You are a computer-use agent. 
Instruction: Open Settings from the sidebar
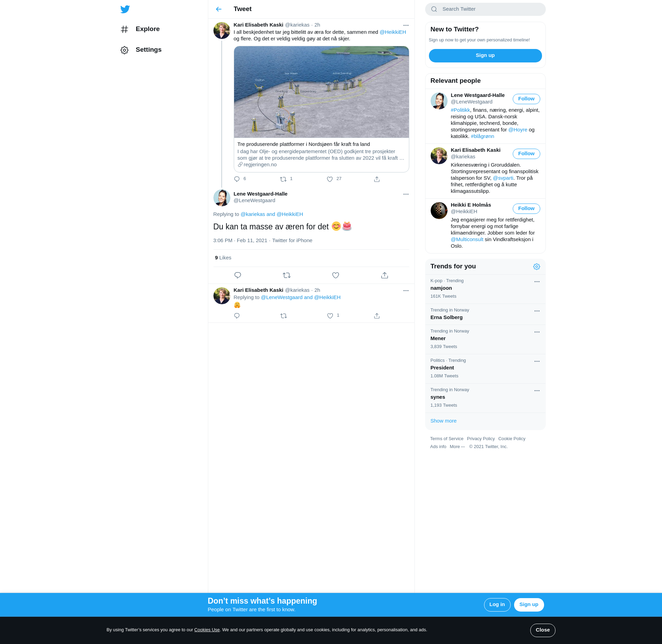pos(141,50)
